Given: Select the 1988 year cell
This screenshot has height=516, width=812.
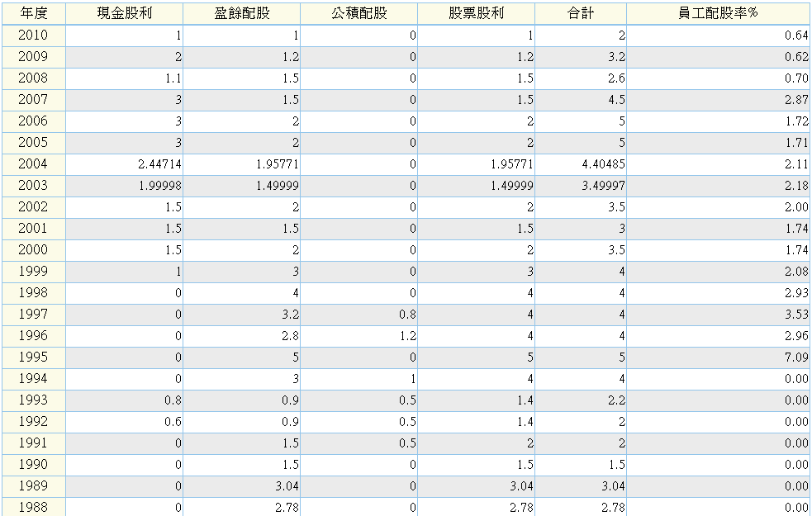Looking at the screenshot, I should [34, 507].
